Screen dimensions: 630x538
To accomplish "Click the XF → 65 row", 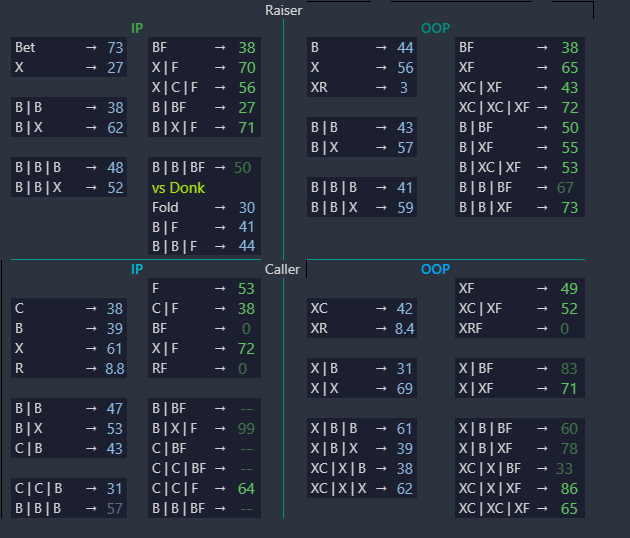I will click(520, 67).
